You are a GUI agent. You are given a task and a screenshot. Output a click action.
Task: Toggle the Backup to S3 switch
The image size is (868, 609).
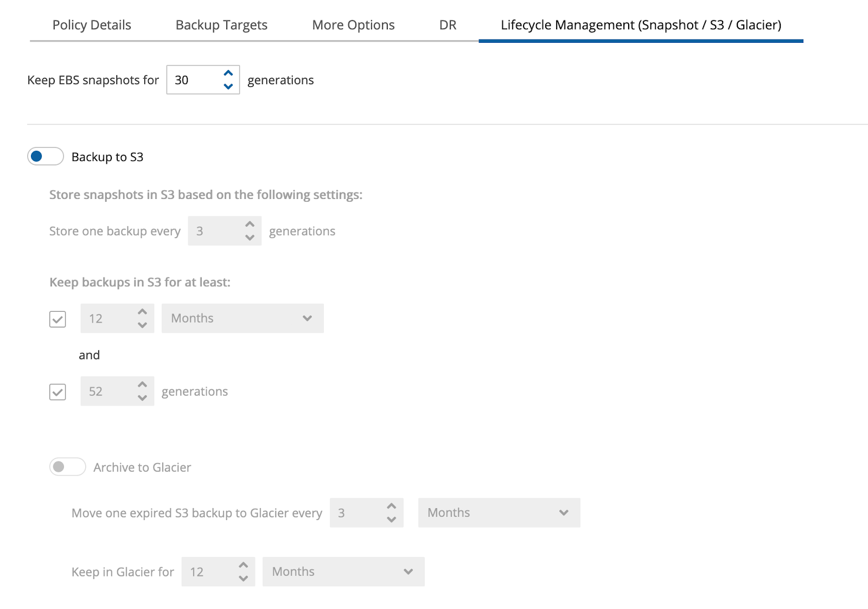pyautogui.click(x=46, y=157)
